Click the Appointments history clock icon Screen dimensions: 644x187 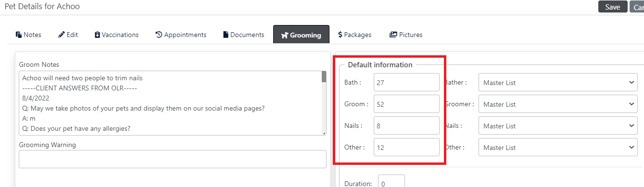(159, 35)
